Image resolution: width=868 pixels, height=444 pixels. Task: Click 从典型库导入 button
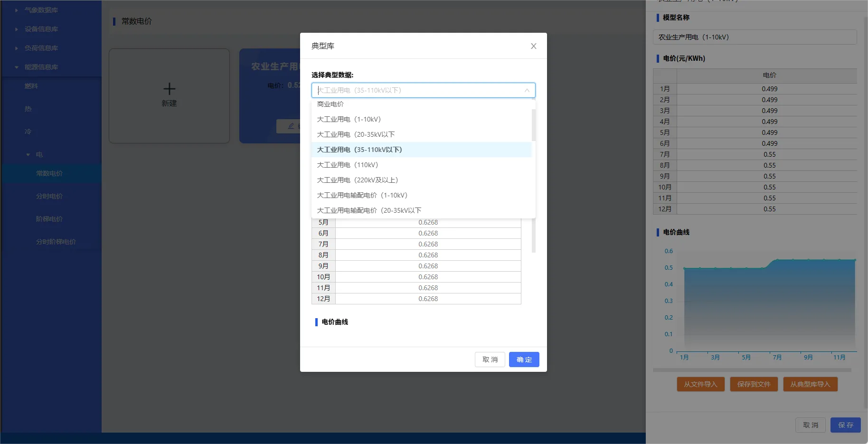point(810,384)
